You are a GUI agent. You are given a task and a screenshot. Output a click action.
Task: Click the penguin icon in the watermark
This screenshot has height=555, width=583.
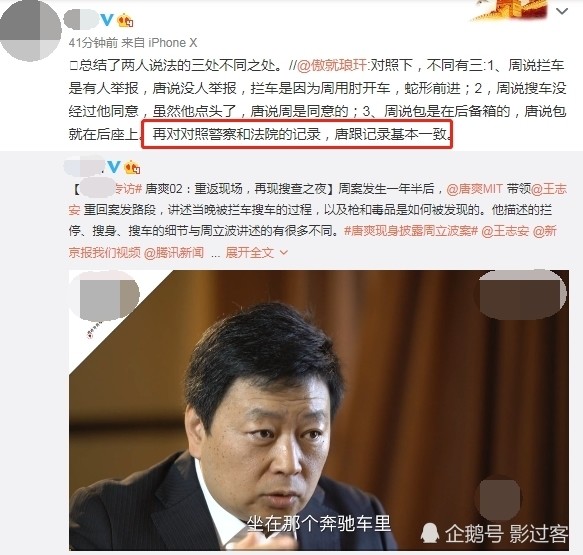point(431,533)
